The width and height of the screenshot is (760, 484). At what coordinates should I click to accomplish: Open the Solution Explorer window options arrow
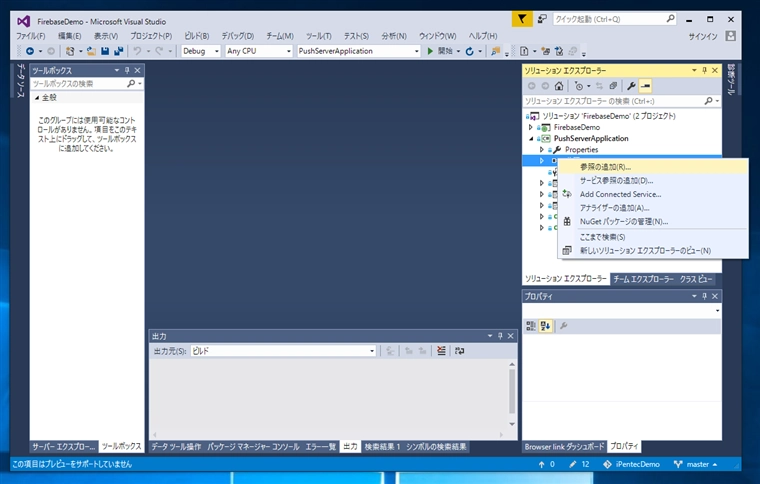[x=694, y=70]
